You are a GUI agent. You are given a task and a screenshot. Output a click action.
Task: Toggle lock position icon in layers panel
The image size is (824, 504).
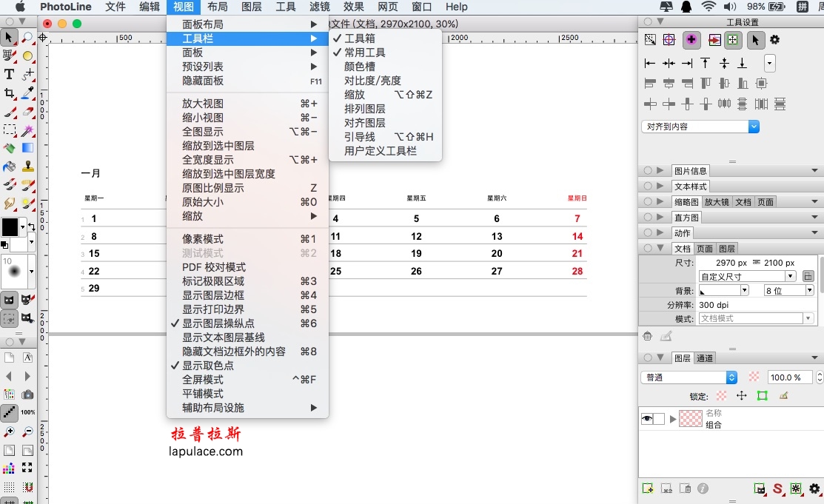click(742, 396)
